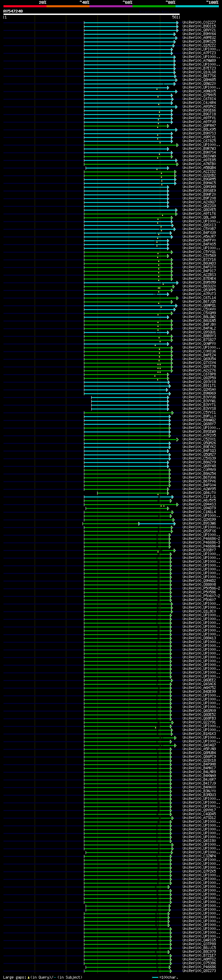Click the green alignment bar for UniRef100_Q84JT0
The width and height of the screenshot is (222, 980).
coord(133,493)
